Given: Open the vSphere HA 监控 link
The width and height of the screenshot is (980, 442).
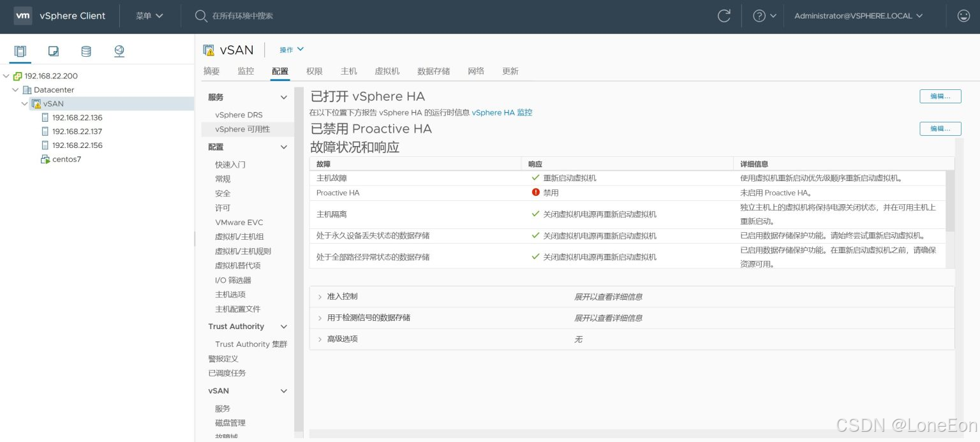Looking at the screenshot, I should 502,112.
